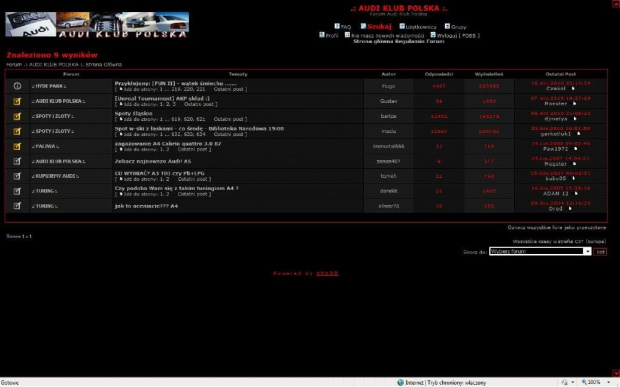Open the phpBB link in footer

tap(327, 273)
